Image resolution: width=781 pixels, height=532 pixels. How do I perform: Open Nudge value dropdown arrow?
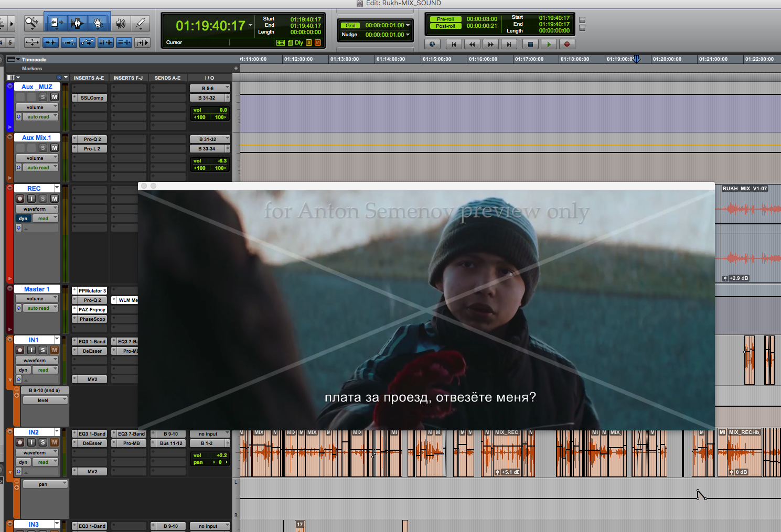[x=408, y=35]
